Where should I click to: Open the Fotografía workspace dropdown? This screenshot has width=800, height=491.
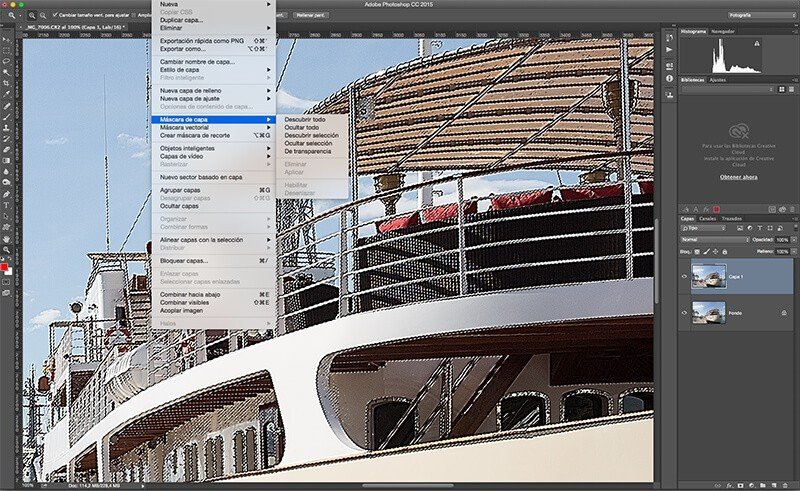pyautogui.click(x=761, y=15)
